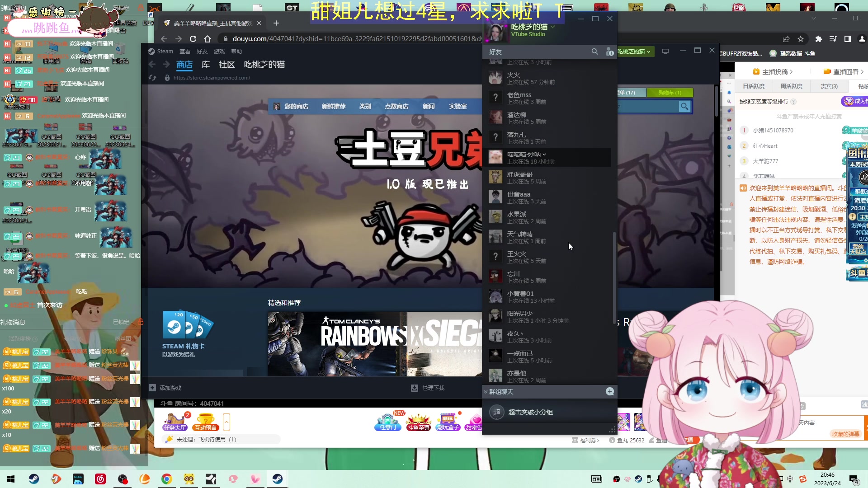Image resolution: width=868 pixels, height=488 pixels.
Task: Open a new Chrome tab
Action: coord(276,23)
